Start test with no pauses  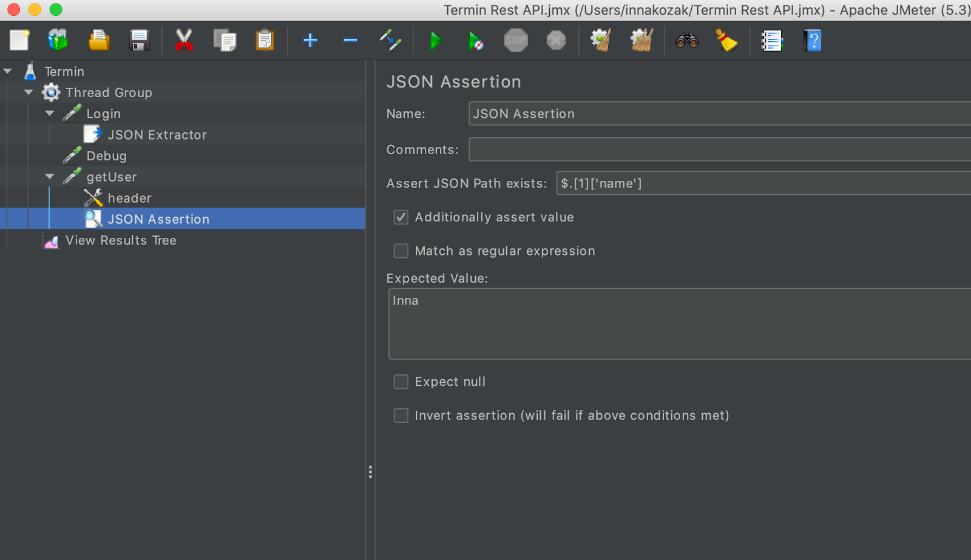point(476,41)
